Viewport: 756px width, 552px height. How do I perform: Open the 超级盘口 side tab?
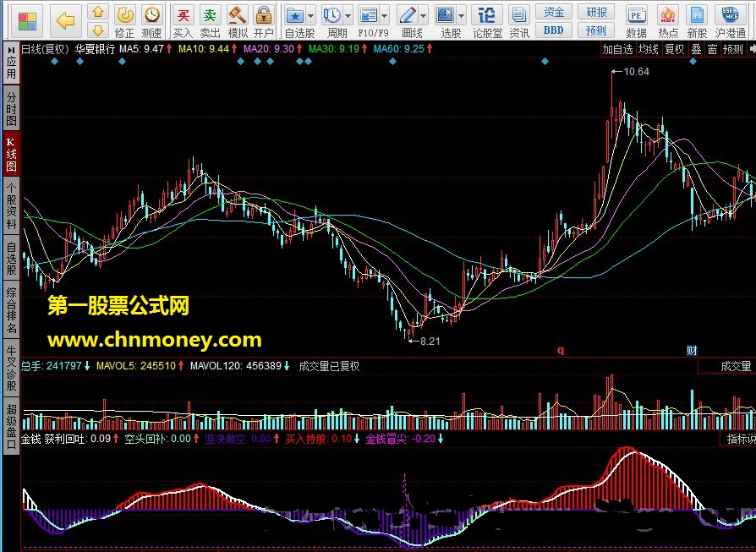(x=11, y=426)
